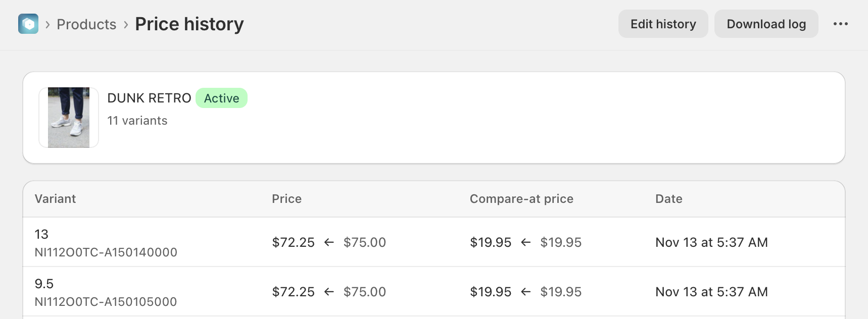Select the size 13 variant row

coord(41,234)
